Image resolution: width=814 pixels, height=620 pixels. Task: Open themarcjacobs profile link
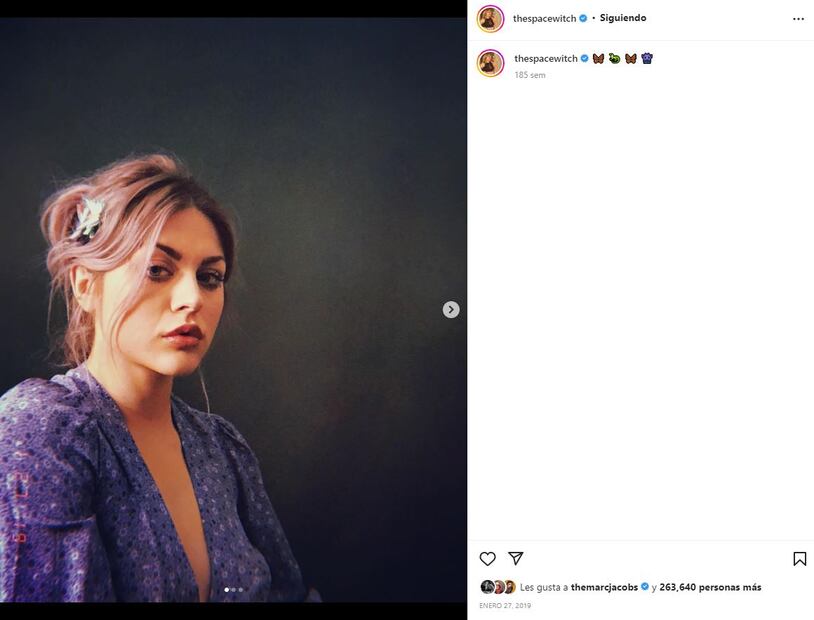coord(604,587)
